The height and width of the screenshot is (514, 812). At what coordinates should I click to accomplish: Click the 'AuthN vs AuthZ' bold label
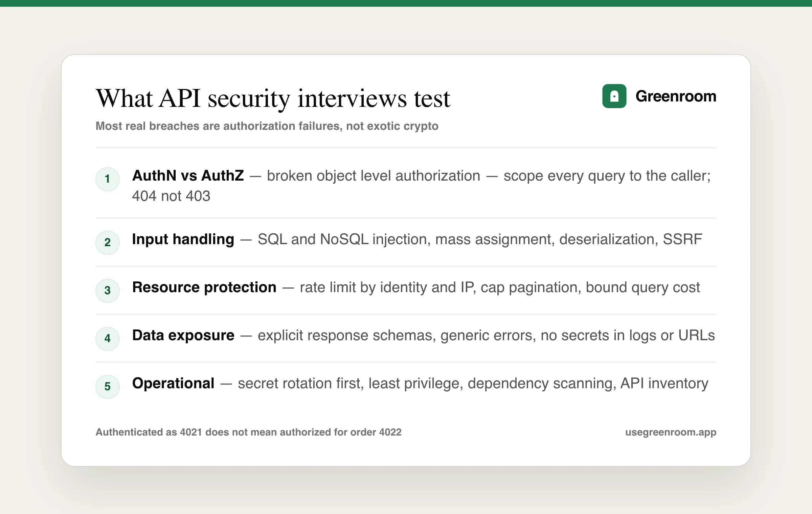(188, 176)
